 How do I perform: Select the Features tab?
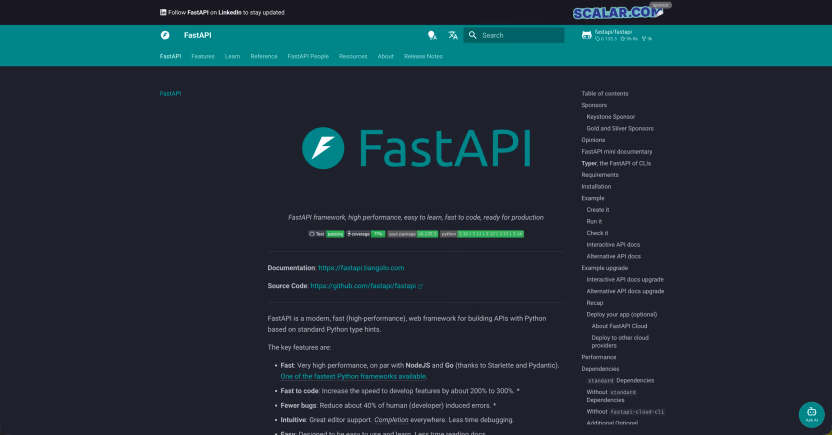(x=203, y=56)
